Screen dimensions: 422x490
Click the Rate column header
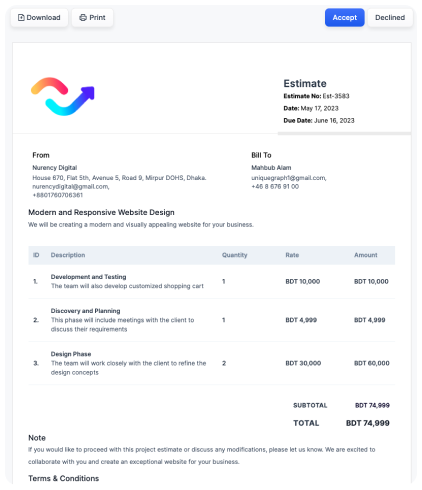pyautogui.click(x=292, y=255)
